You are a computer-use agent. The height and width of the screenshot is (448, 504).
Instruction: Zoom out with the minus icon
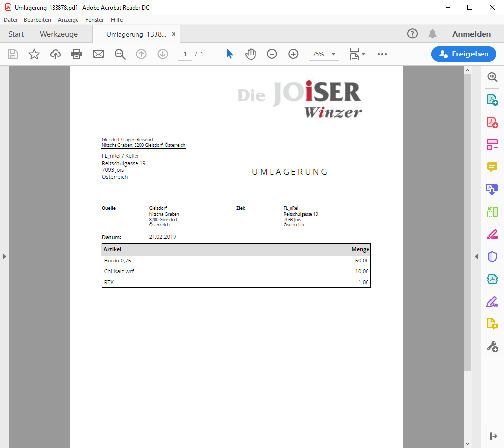click(272, 54)
